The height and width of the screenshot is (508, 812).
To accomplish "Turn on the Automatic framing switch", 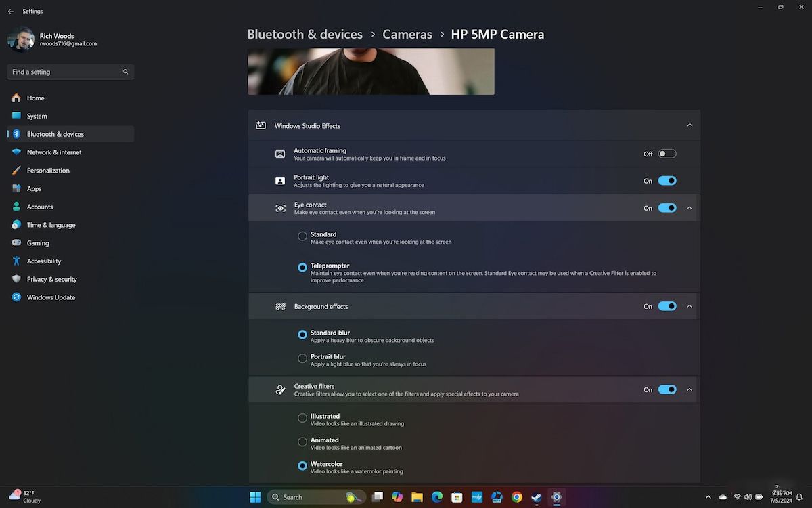I will click(x=667, y=154).
